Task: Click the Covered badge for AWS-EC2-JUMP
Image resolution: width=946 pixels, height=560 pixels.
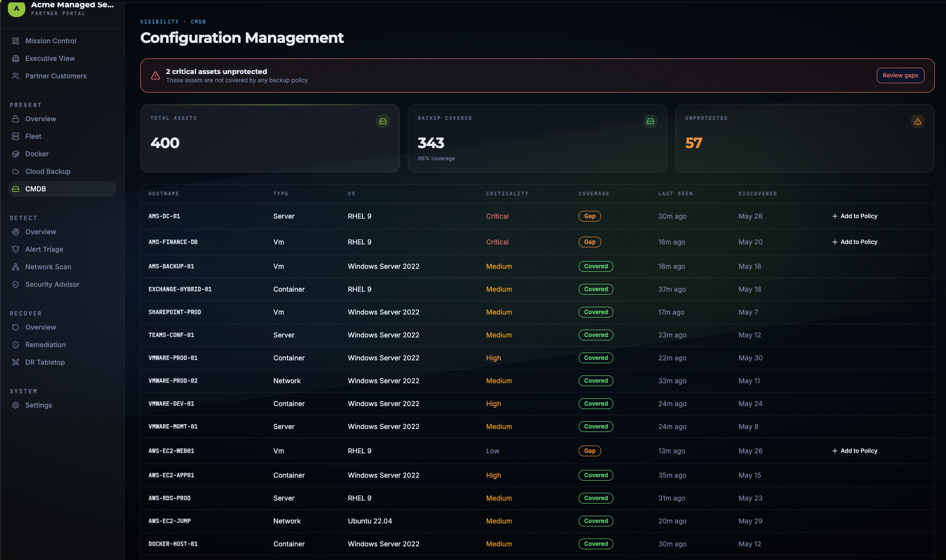Action: [x=596, y=521]
